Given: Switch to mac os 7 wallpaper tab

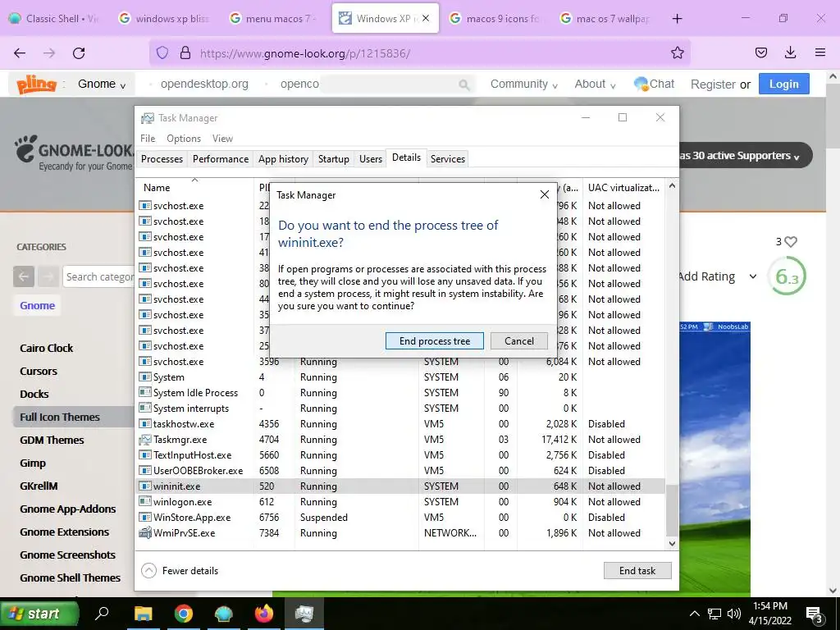Looking at the screenshot, I should (607, 18).
